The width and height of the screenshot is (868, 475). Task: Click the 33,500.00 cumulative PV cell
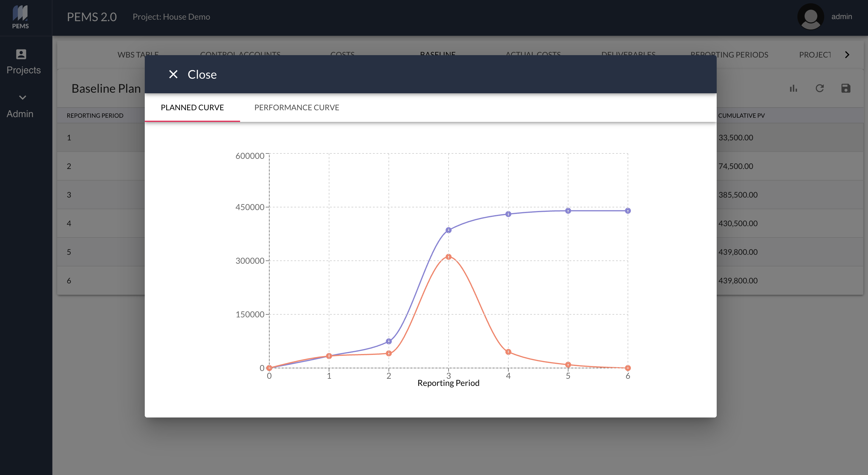(735, 138)
